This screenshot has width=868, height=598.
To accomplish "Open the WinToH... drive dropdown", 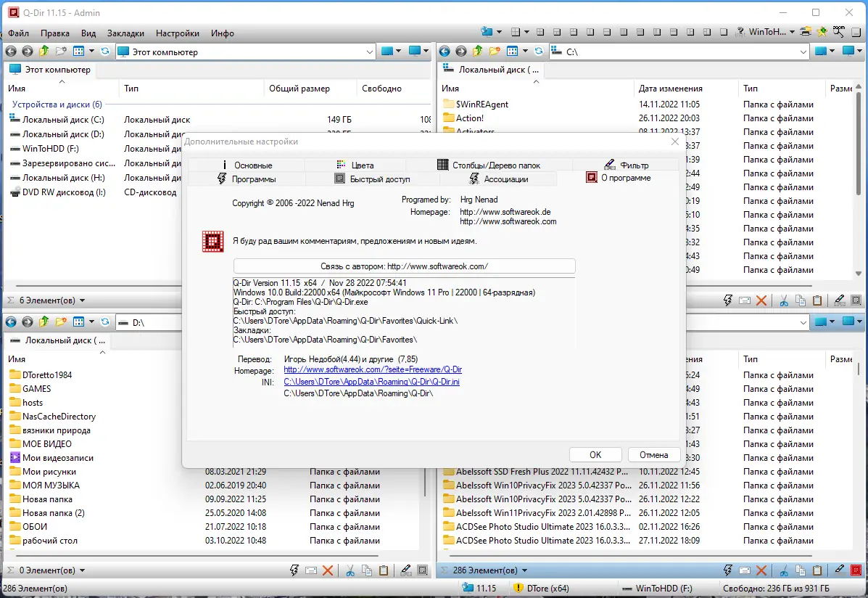I will coord(792,32).
